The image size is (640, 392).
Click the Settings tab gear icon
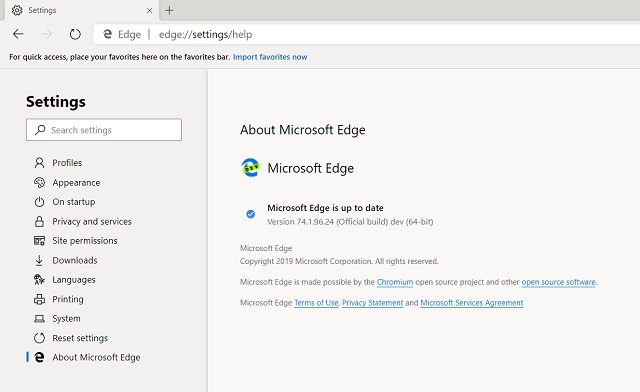(17, 10)
